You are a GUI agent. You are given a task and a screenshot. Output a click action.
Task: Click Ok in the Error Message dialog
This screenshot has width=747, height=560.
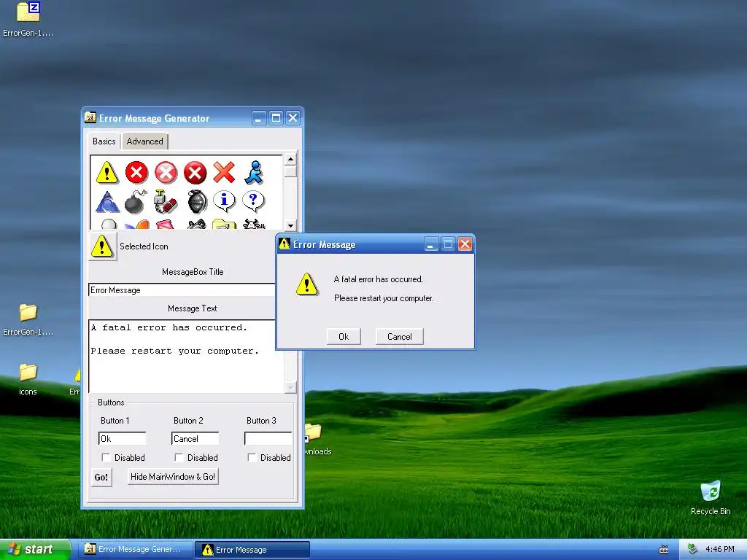click(x=344, y=337)
